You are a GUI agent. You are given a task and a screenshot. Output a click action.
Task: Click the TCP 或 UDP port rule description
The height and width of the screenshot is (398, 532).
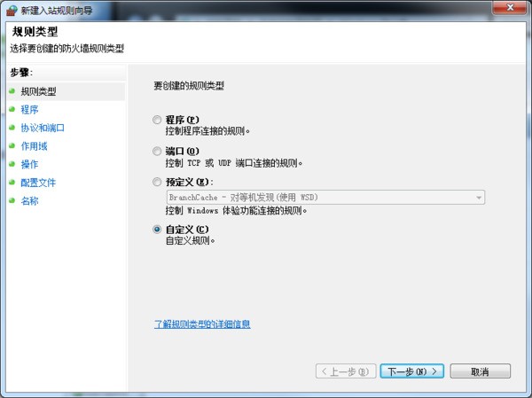[x=234, y=163]
